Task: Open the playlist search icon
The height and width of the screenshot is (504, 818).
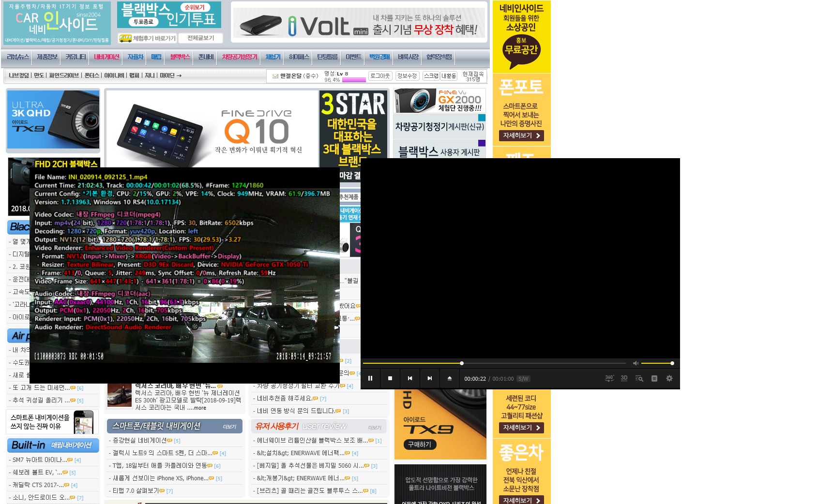Action: point(639,378)
